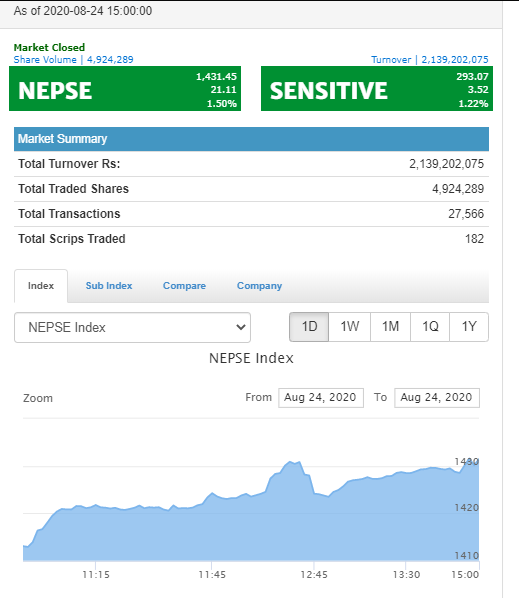Click the green SENSITIVE index banner
The height and width of the screenshot is (598, 519).
[x=377, y=88]
